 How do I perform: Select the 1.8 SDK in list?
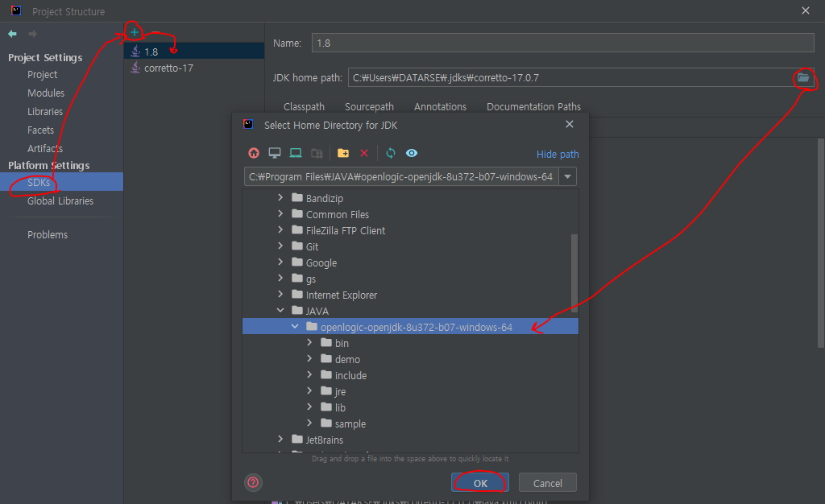point(194,52)
